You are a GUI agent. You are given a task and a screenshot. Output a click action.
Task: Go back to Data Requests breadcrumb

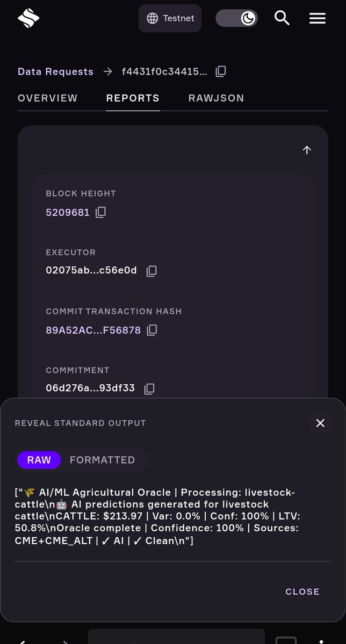[55, 71]
